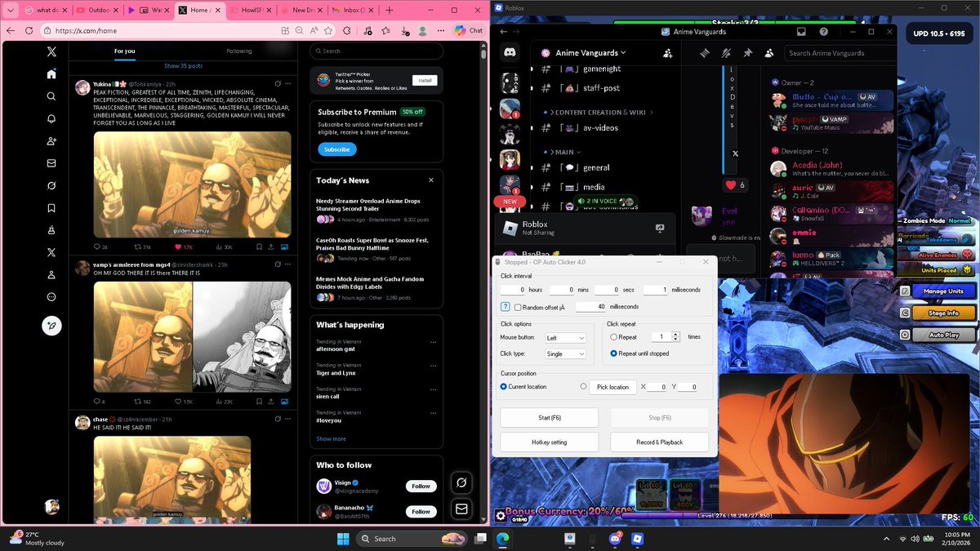Screen dimensions: 980x551
Task: Open Record & Playback in Auto Clicker
Action: (659, 442)
